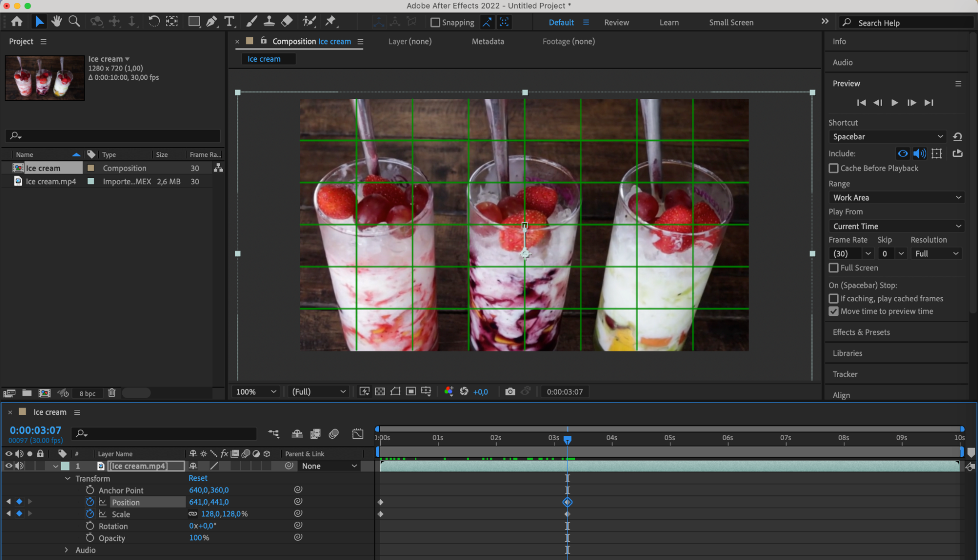Take a snapshot with camera icon

point(510,392)
